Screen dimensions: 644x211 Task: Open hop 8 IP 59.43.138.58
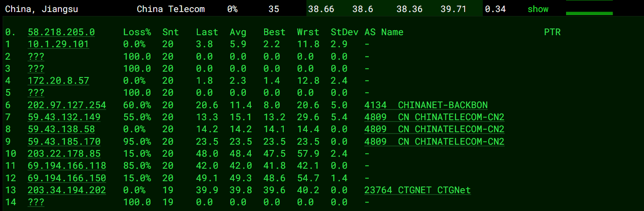pos(61,129)
